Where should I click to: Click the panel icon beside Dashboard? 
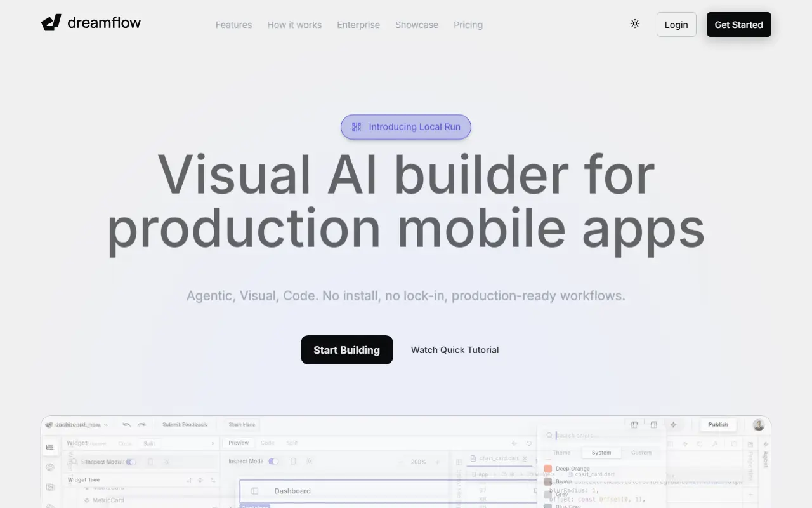(x=254, y=491)
